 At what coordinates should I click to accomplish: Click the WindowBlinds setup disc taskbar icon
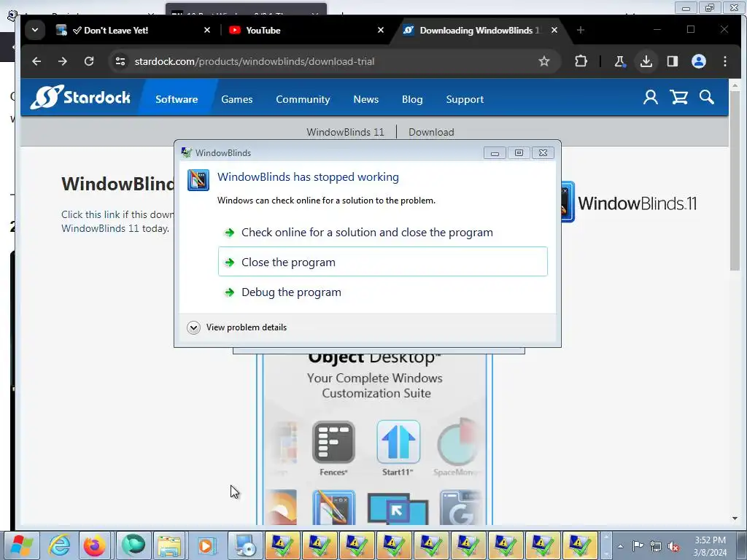pyautogui.click(x=245, y=545)
